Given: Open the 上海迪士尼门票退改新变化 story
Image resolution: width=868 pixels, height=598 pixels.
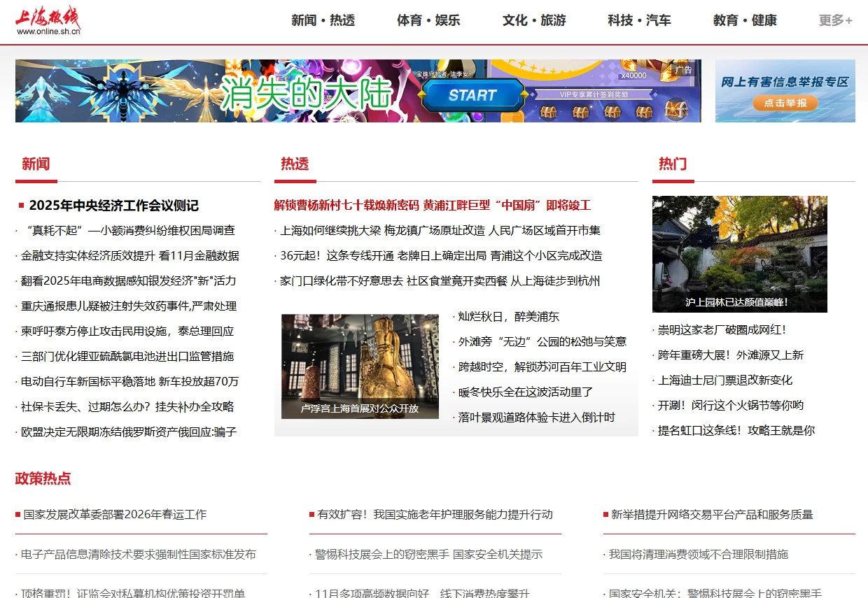Looking at the screenshot, I should click(725, 380).
